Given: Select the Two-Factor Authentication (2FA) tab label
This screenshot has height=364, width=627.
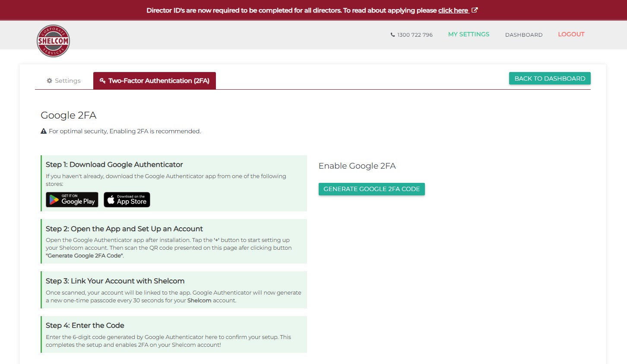Looking at the screenshot, I should tap(158, 81).
